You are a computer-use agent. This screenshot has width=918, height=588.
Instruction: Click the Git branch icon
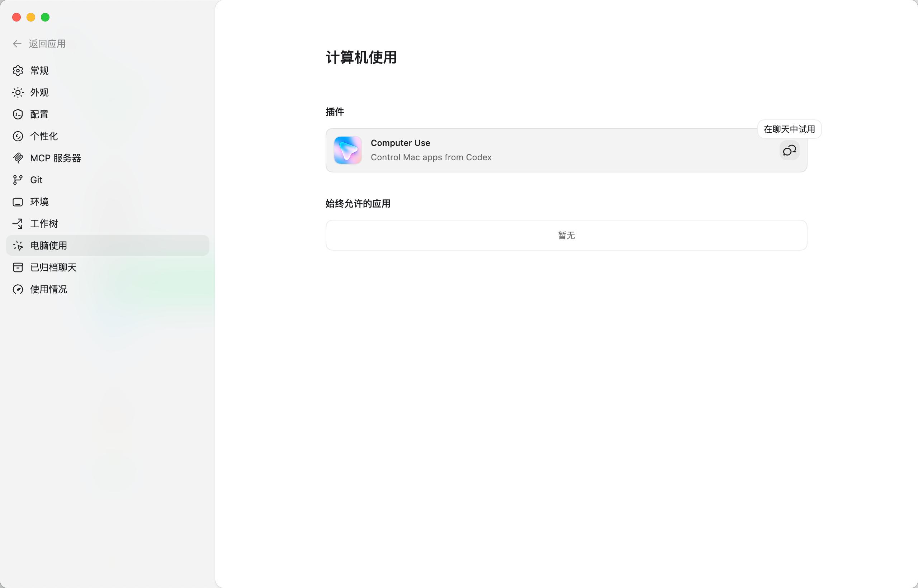(x=18, y=180)
